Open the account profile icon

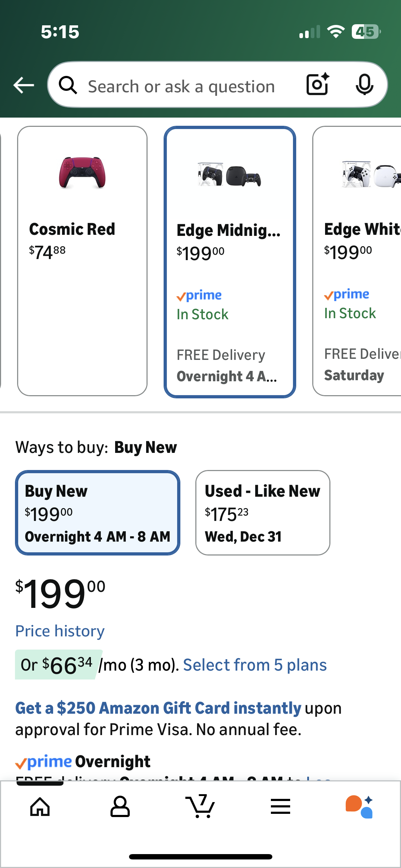point(120,807)
